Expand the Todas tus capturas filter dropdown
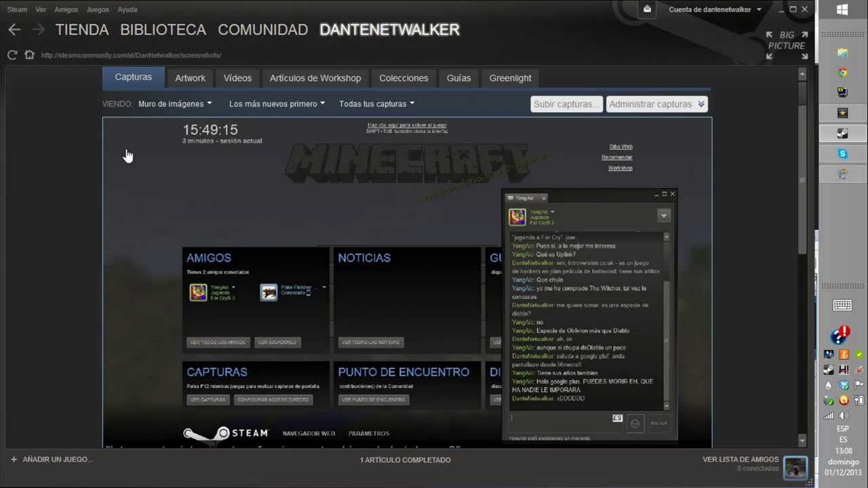Image resolution: width=868 pixels, height=488 pixels. pos(376,104)
